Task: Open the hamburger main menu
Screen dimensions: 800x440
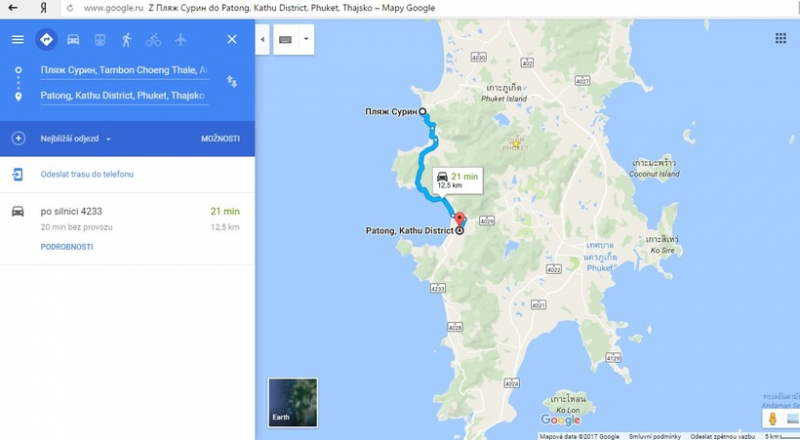Action: click(x=18, y=39)
